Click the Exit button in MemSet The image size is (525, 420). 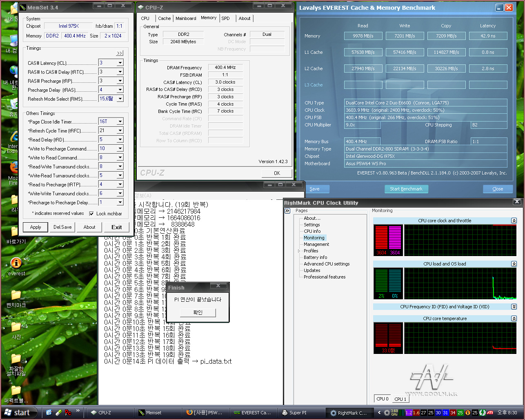[116, 227]
